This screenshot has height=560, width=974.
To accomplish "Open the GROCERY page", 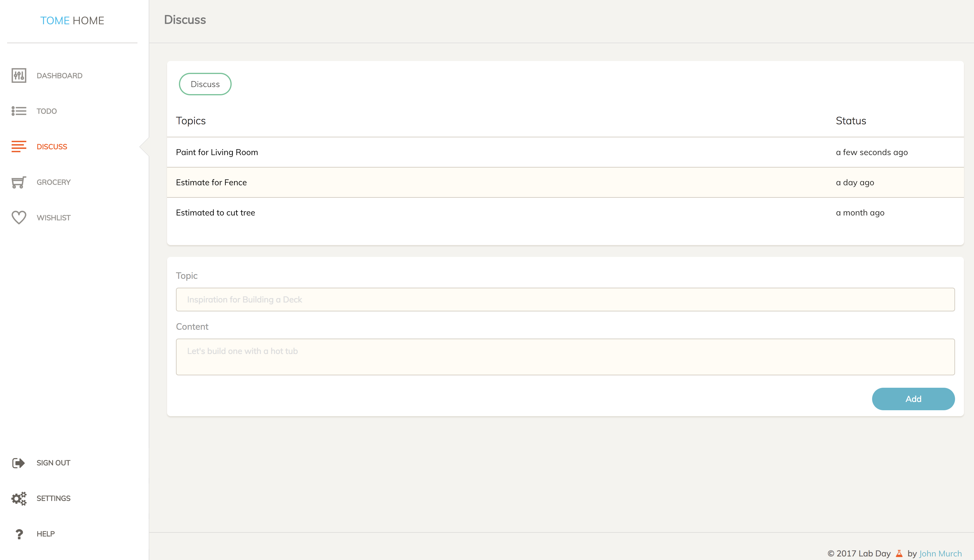I will click(x=54, y=182).
